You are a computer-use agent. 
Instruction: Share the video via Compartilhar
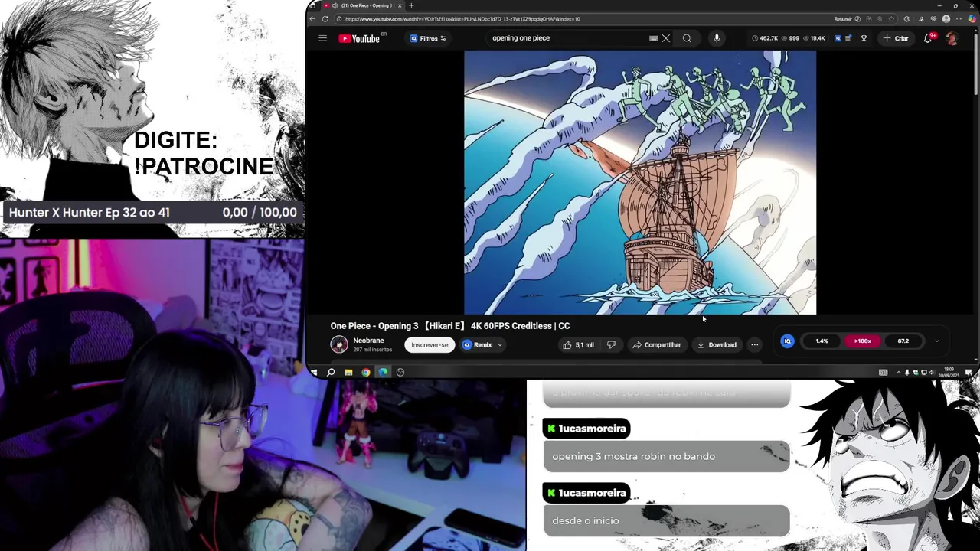click(657, 345)
